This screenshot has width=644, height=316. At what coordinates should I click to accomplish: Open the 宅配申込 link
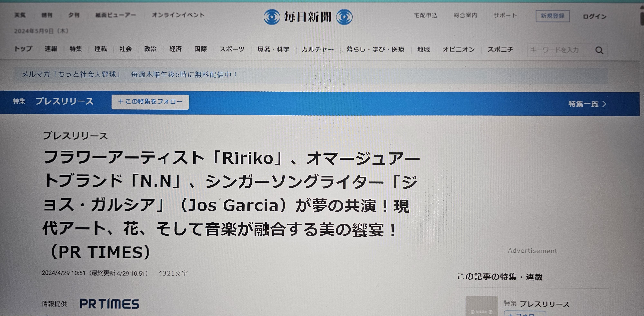[x=426, y=15]
